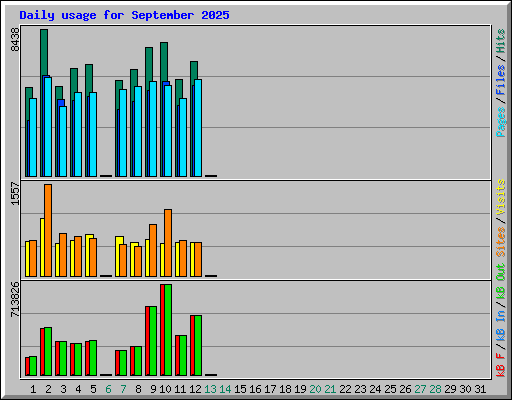Screen dimensions: 512x400
Task: Click day 22 on the date axis
Action: click(345, 389)
